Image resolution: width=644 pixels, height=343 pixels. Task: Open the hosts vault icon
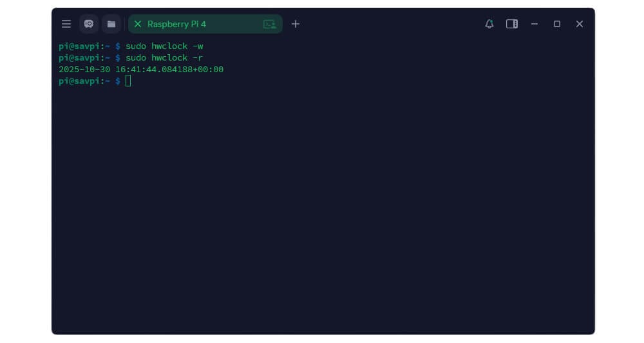point(89,24)
